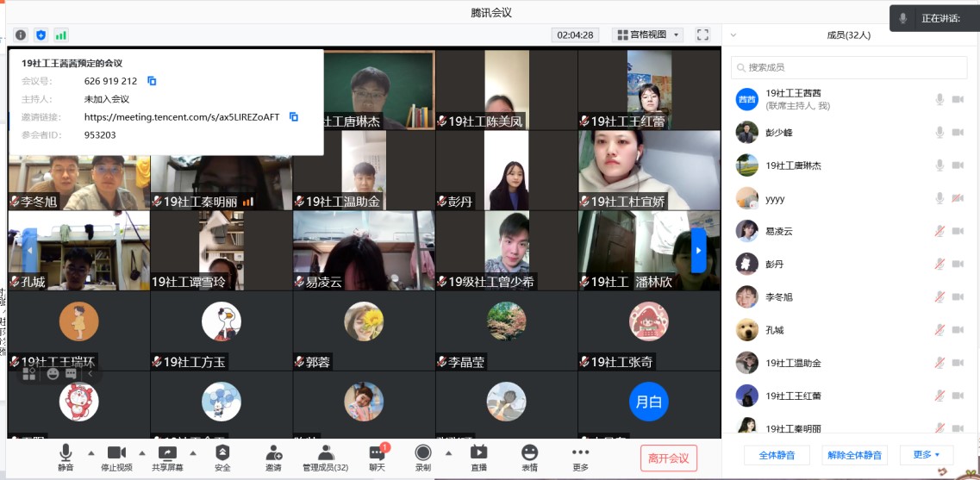Toggle microphone for member 彭少峰

pyautogui.click(x=939, y=133)
